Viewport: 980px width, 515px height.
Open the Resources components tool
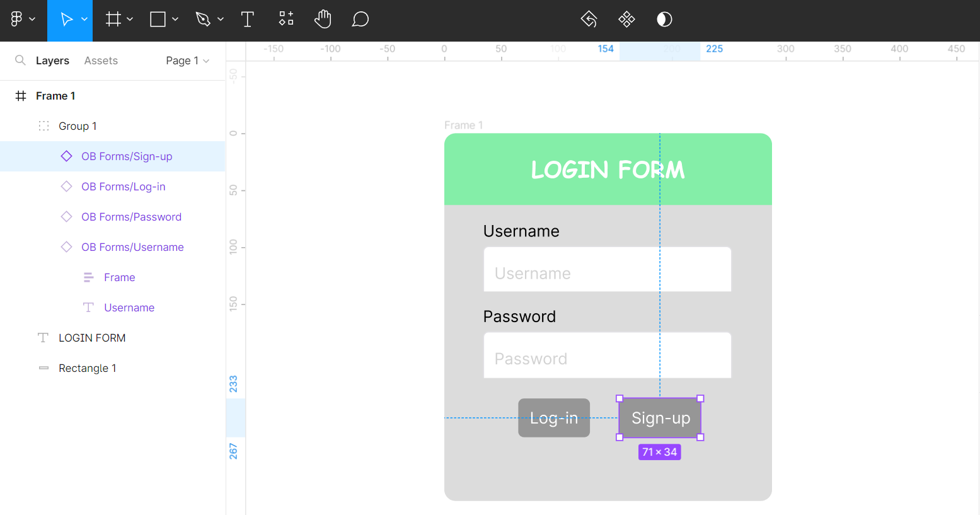tap(286, 19)
